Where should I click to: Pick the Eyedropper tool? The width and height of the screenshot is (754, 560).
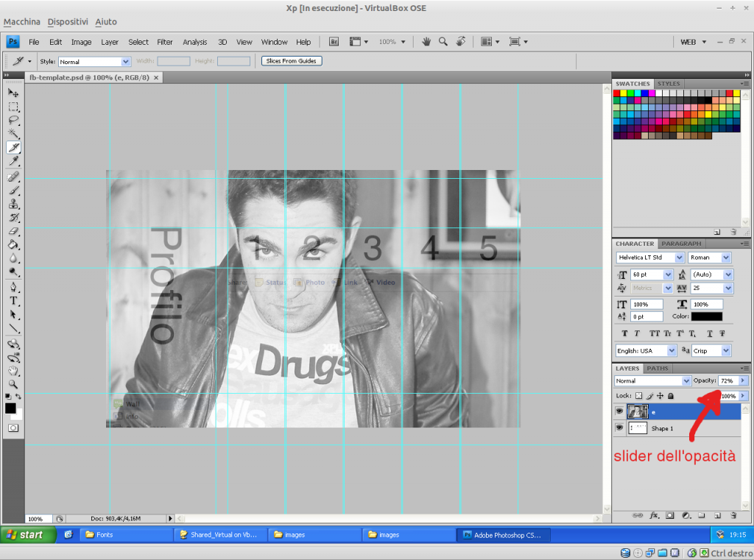13,161
